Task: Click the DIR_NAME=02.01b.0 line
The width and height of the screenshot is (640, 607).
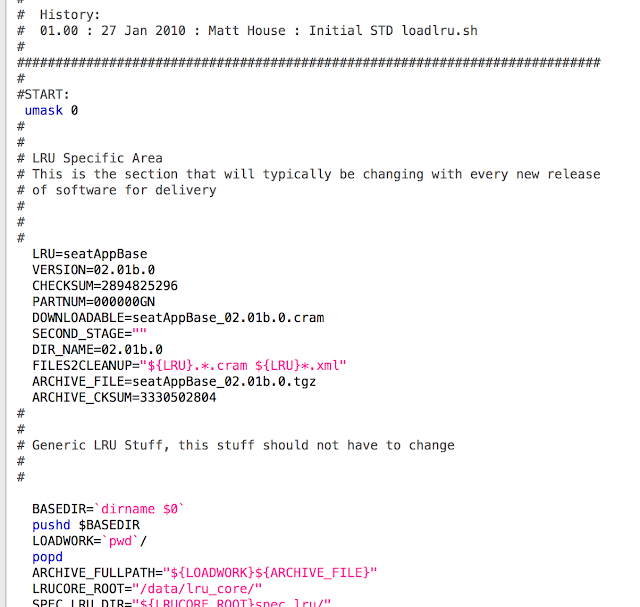Action: coord(97,349)
